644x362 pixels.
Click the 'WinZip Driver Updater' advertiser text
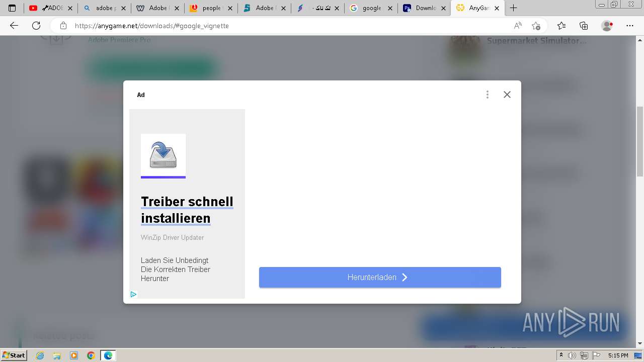[173, 237]
